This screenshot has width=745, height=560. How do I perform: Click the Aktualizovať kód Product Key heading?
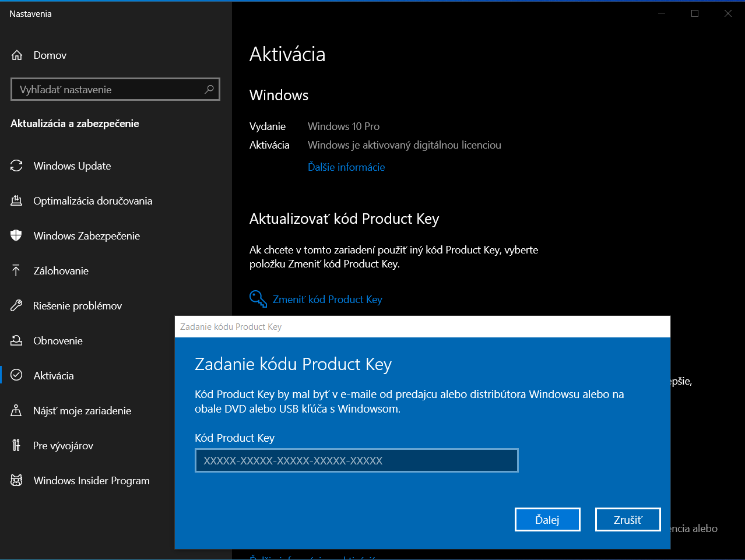coord(345,219)
